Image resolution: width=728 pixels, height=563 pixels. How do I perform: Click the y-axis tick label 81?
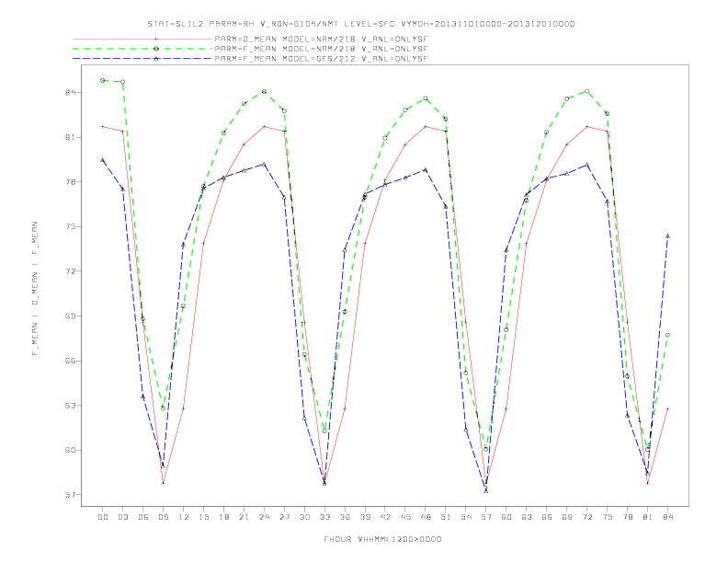71,137
